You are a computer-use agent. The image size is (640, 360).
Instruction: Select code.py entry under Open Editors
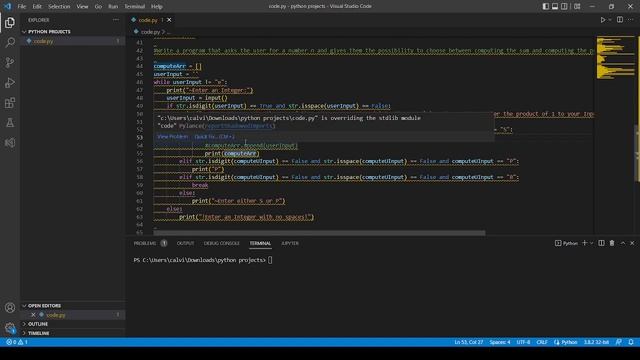click(73, 315)
